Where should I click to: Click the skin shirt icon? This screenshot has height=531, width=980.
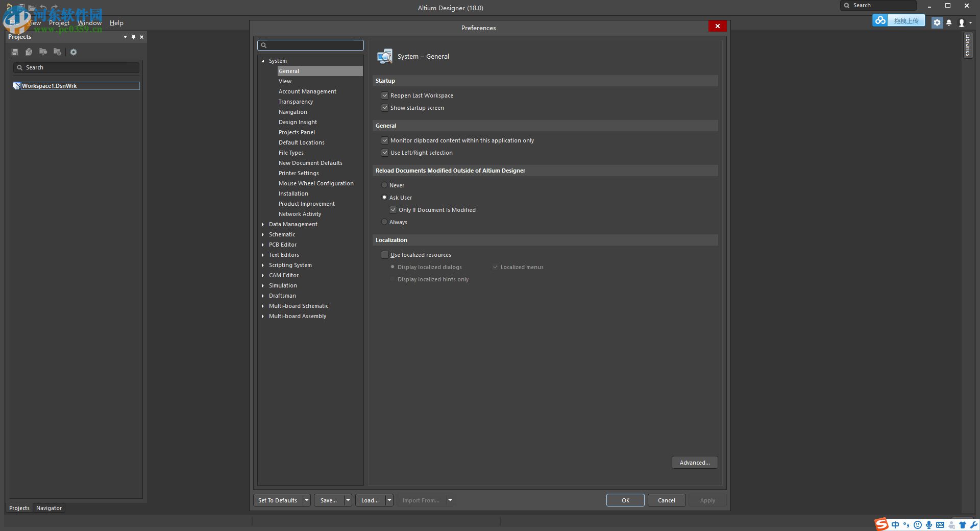click(x=963, y=525)
